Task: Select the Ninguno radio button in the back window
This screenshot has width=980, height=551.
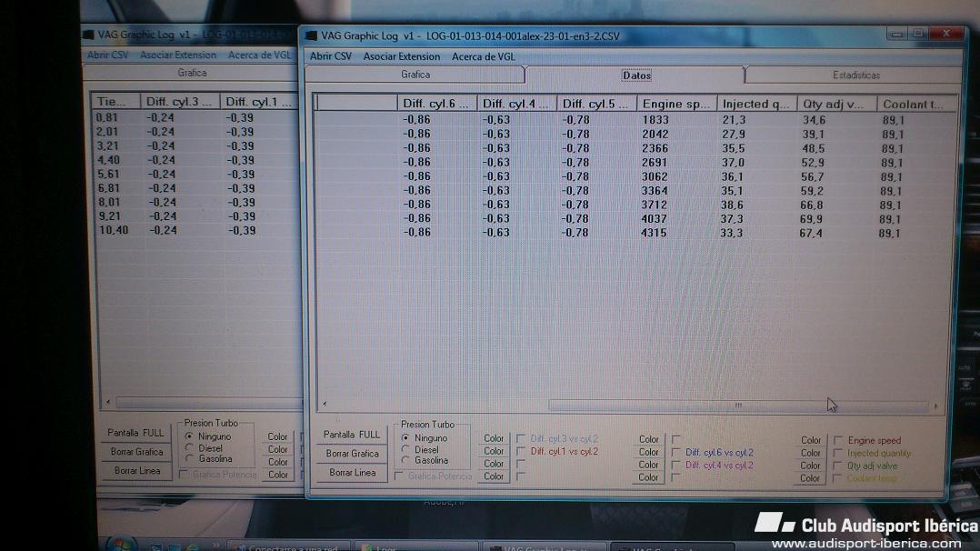Action: (189, 436)
